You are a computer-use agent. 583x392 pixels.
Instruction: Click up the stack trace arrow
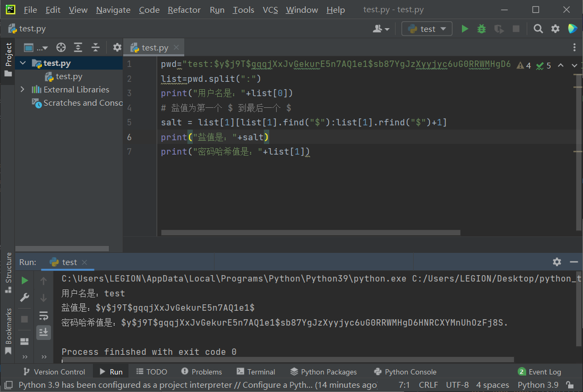pyautogui.click(x=44, y=281)
